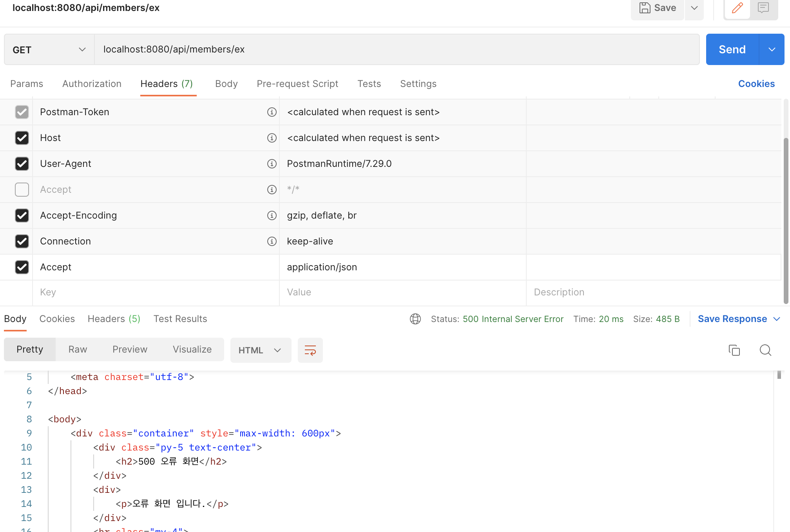Screen dimensions: 790x532
Task: Open the comments icon
Action: pos(763,8)
